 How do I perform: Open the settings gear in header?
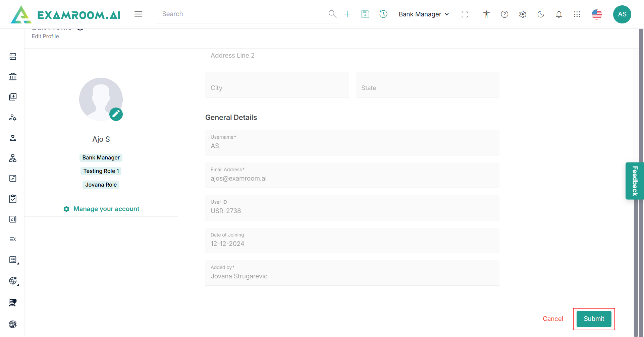click(523, 14)
